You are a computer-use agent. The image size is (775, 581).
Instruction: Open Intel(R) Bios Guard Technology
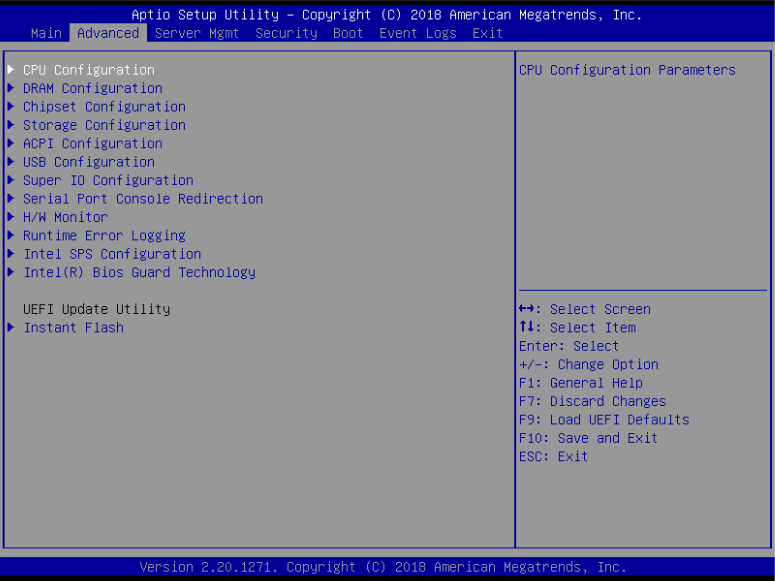tap(139, 272)
